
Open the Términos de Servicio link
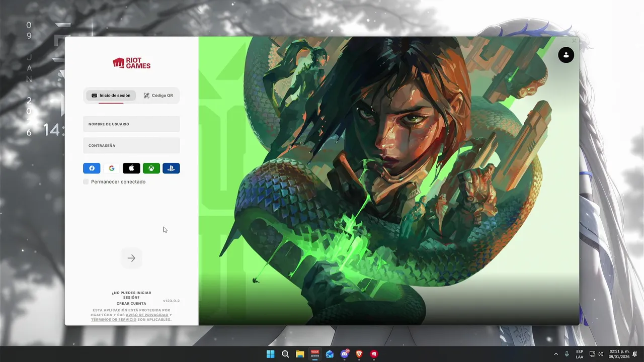pos(114,320)
